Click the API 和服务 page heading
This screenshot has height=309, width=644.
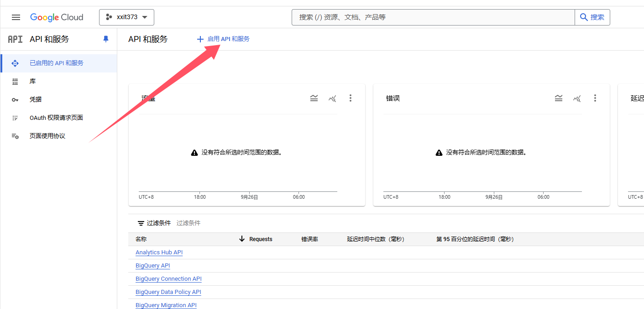click(148, 39)
